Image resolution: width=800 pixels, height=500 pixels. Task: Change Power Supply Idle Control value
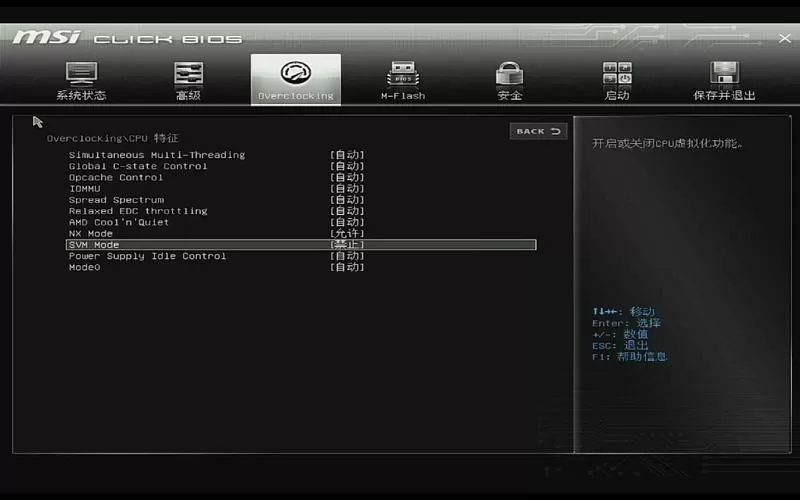[x=347, y=256]
